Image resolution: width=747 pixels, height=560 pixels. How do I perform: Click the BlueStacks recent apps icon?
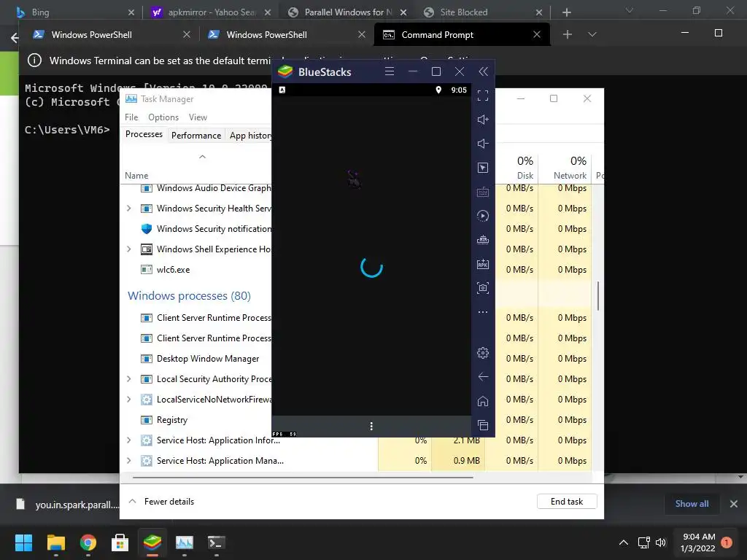click(x=483, y=425)
